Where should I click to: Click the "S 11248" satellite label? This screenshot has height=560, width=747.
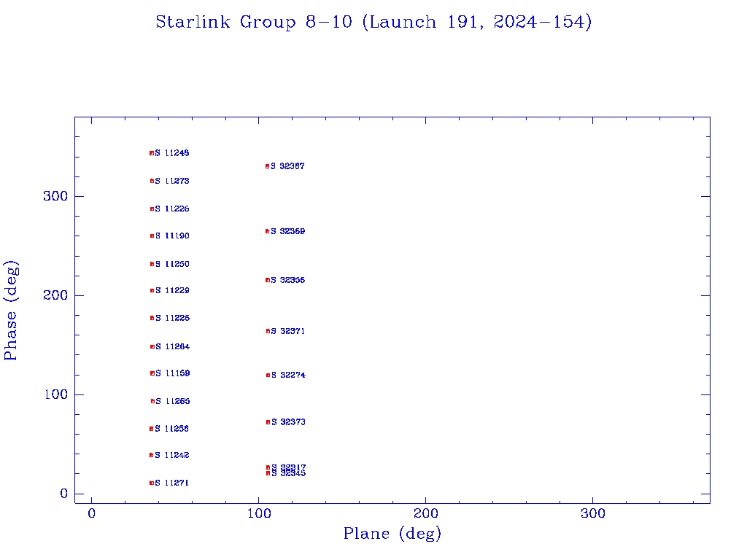point(172,153)
